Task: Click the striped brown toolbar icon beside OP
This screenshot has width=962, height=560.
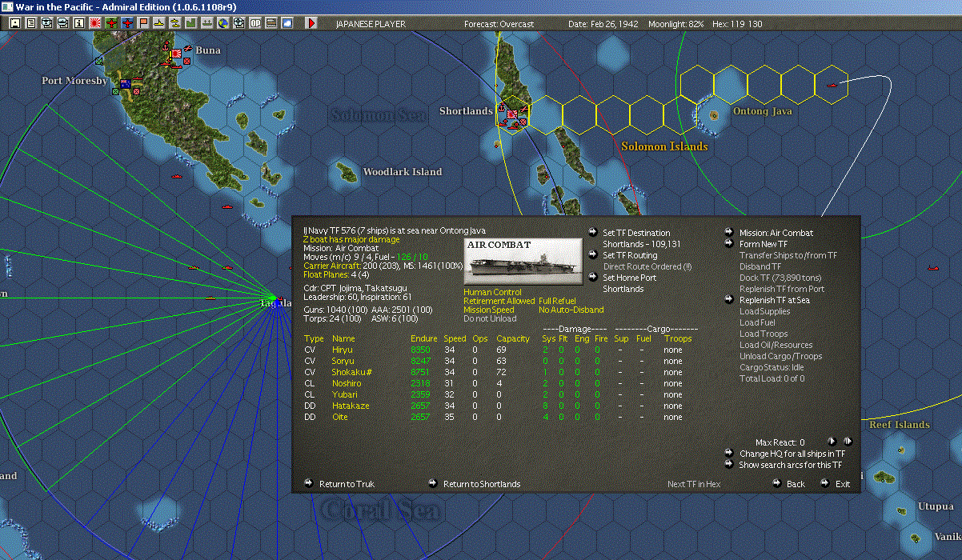Action: pyautogui.click(x=271, y=23)
